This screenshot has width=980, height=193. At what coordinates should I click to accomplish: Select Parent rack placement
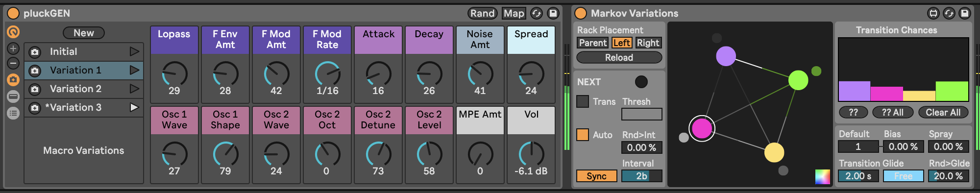point(593,43)
